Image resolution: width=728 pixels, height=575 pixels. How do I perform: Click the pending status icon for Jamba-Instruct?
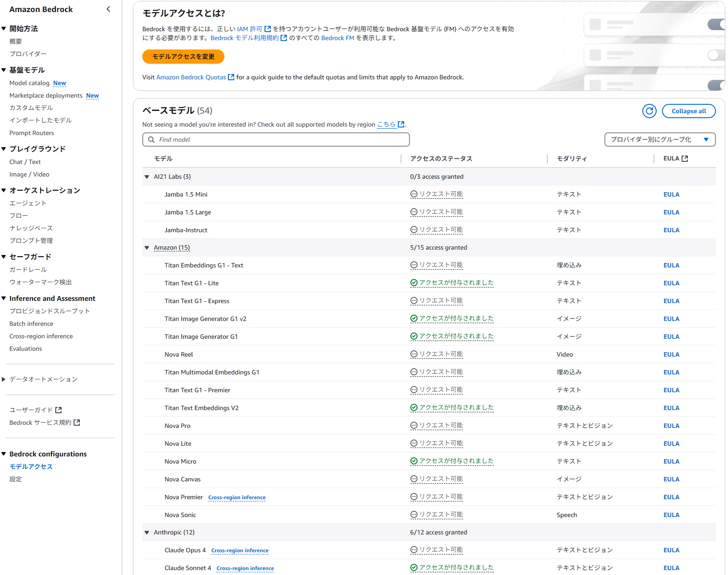point(414,230)
